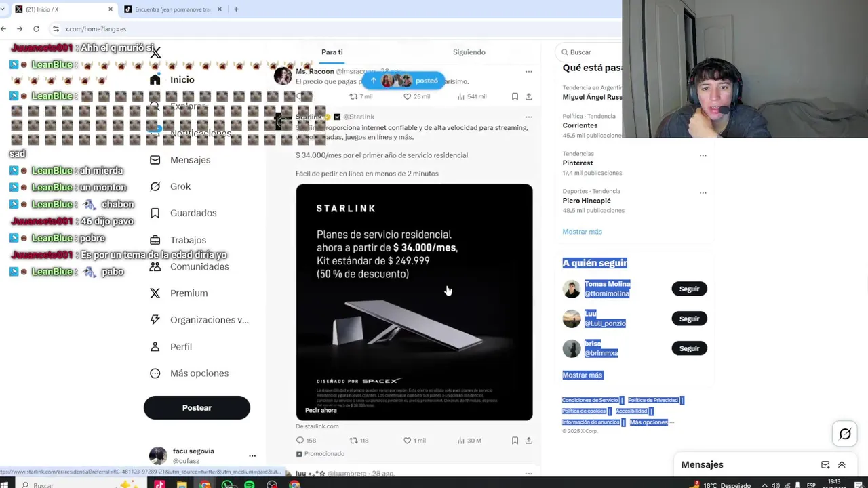The image size is (868, 488).
Task: Open the Inicio home icon in sidebar
Action: (155, 80)
